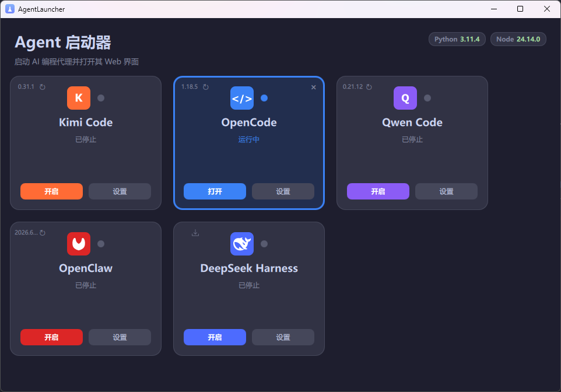
Task: Click version number 0.31.1 on Kimi Code
Action: [x=26, y=87]
